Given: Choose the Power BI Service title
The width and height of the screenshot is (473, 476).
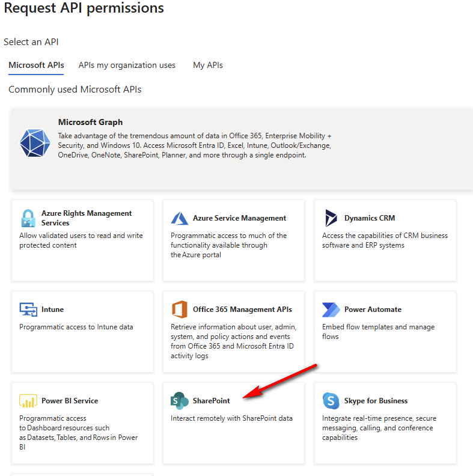Looking at the screenshot, I should (x=70, y=401).
